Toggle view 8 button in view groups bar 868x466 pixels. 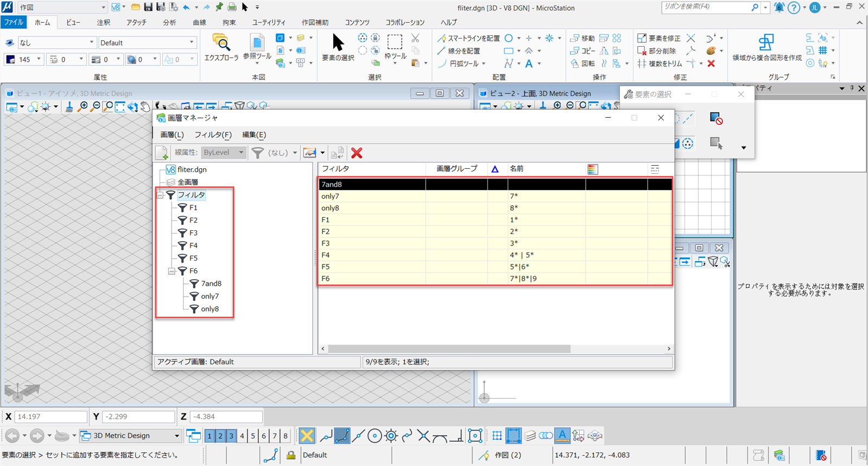(286, 436)
